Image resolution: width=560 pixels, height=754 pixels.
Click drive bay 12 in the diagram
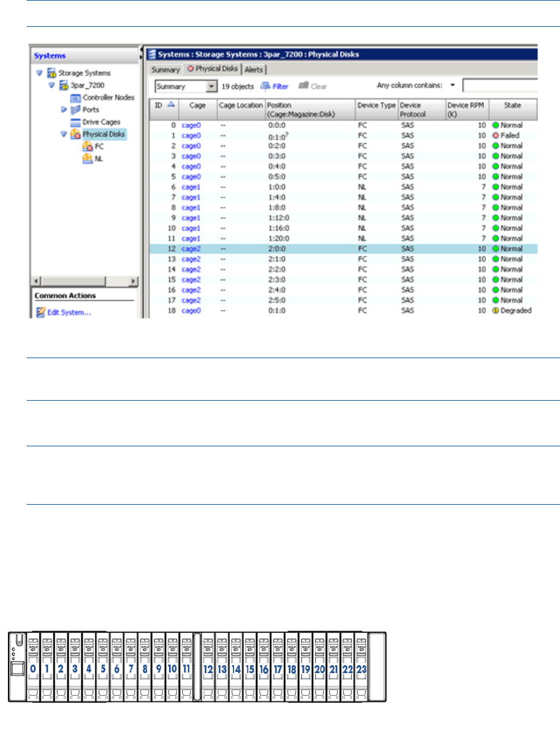click(208, 668)
